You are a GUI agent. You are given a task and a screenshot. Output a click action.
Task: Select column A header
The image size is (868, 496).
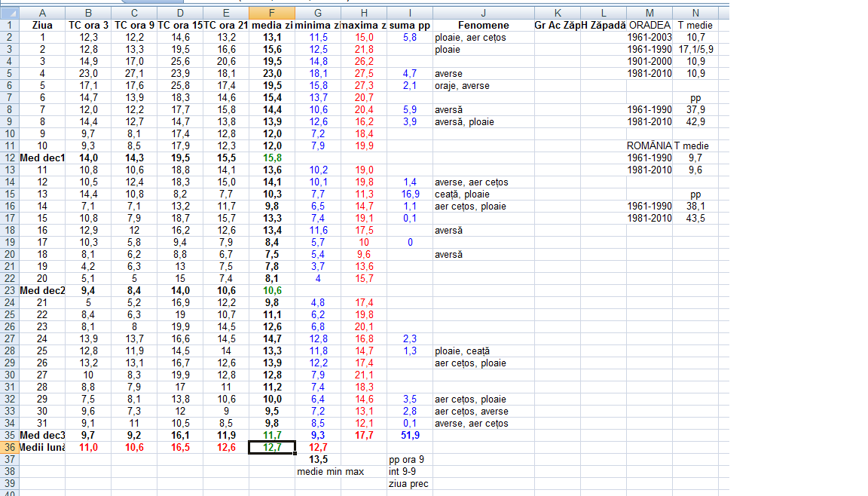[42, 13]
